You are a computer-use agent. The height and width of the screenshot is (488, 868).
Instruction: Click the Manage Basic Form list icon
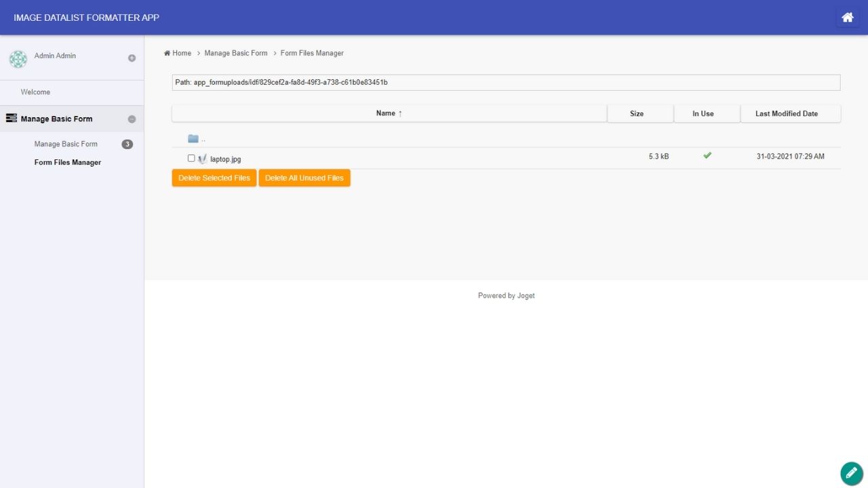click(11, 118)
